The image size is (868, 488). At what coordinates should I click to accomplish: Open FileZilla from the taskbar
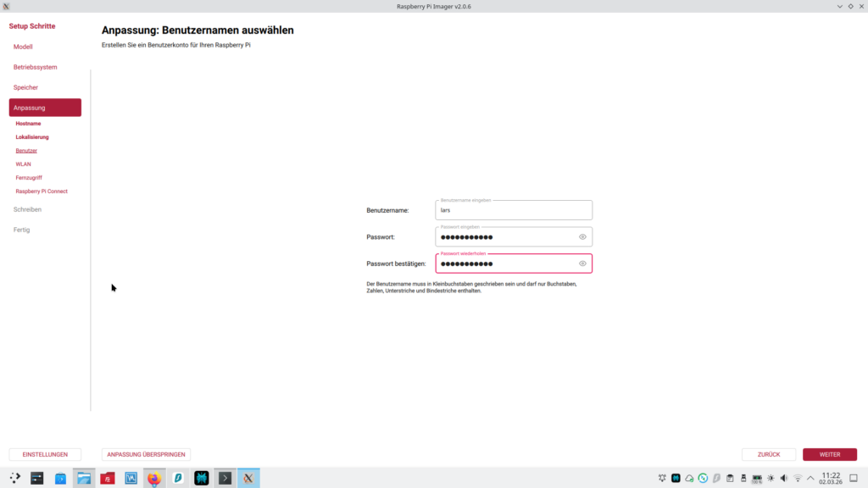(x=108, y=478)
